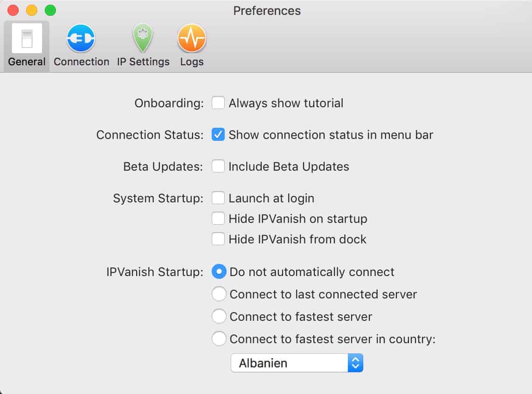The height and width of the screenshot is (394, 532).
Task: Enable Always show tutorial checkbox
Action: pos(218,103)
